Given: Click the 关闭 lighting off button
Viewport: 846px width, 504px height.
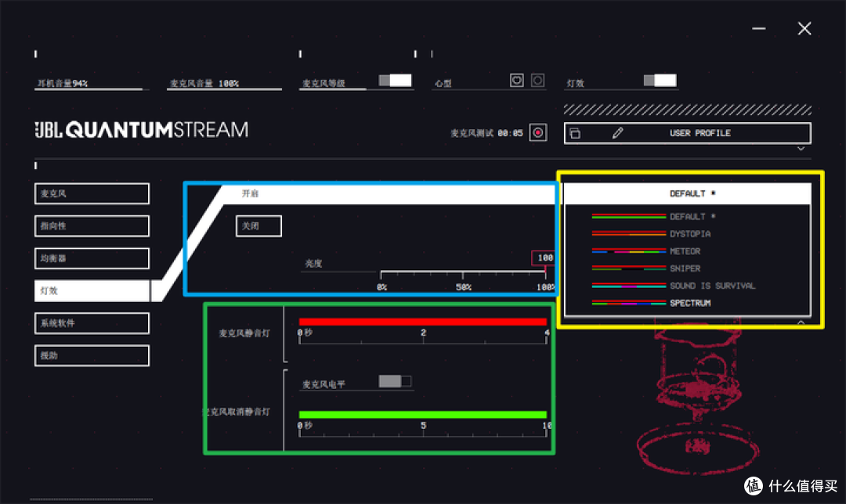Looking at the screenshot, I should coord(258,226).
